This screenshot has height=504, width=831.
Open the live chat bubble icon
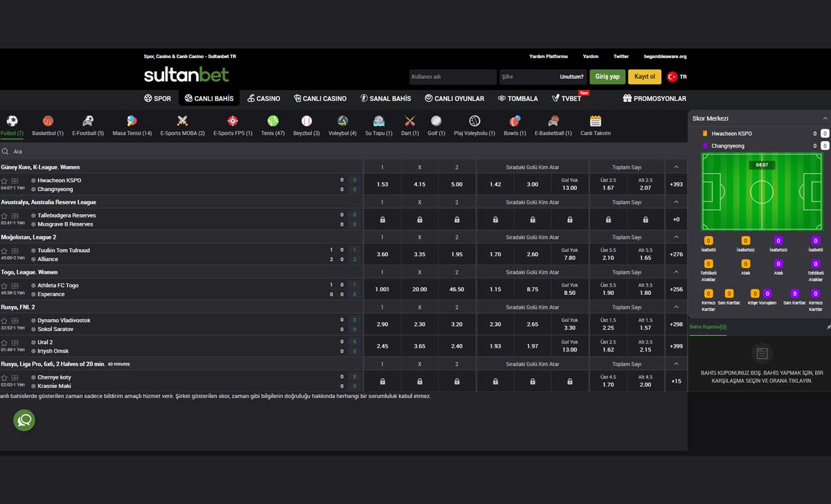point(24,420)
